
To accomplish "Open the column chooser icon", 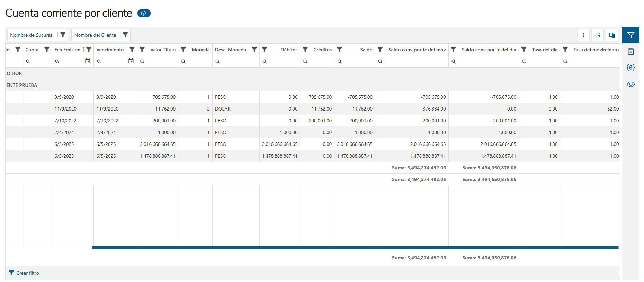I will [612, 35].
